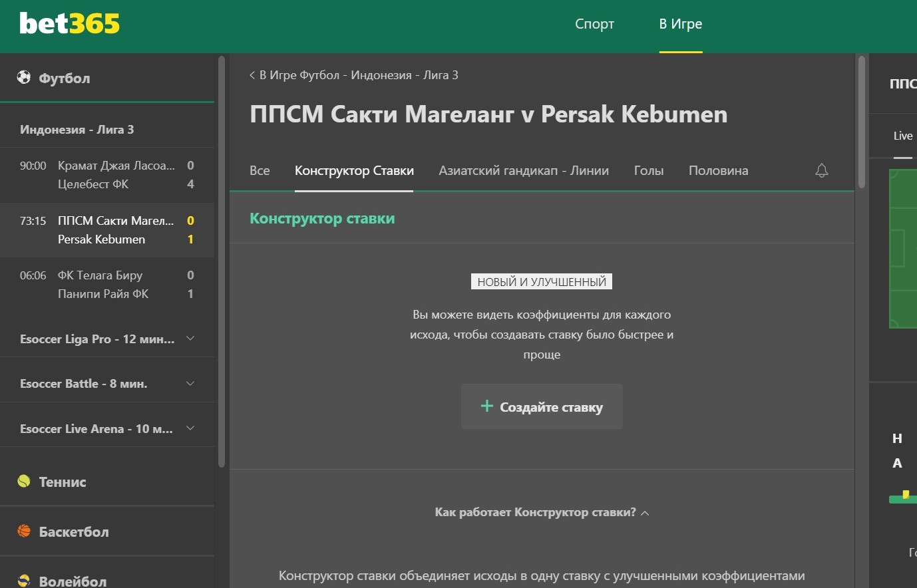Expand Esoccer Liga Pro - 12 мин league

pyautogui.click(x=107, y=339)
